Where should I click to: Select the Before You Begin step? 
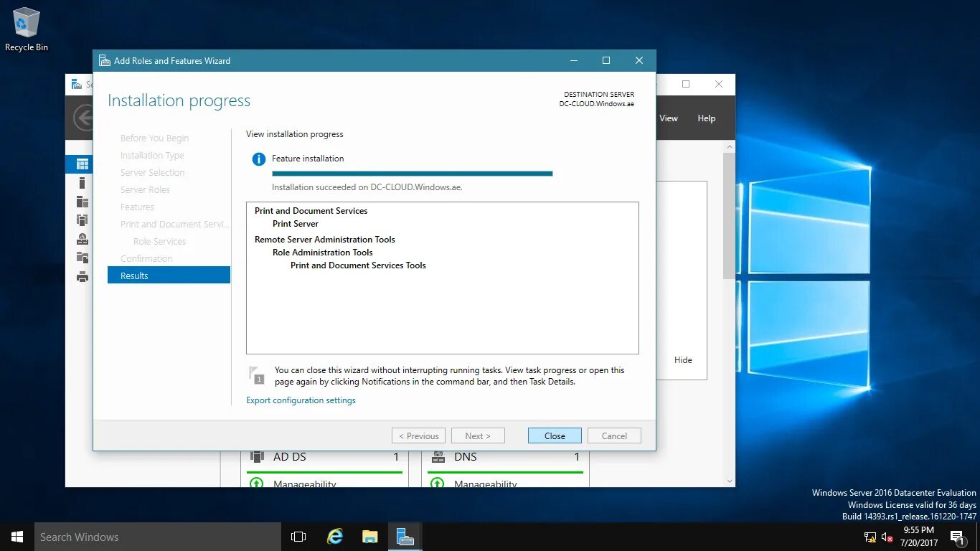(x=155, y=138)
